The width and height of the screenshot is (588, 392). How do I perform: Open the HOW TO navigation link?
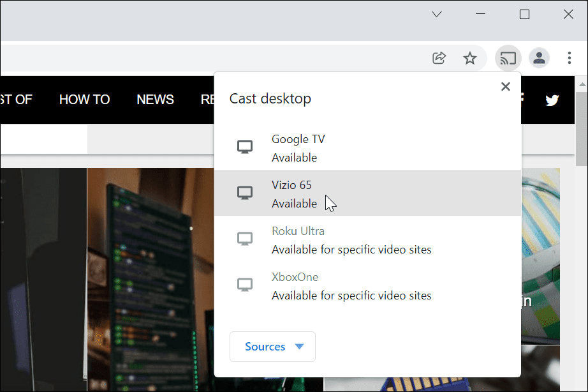[84, 100]
